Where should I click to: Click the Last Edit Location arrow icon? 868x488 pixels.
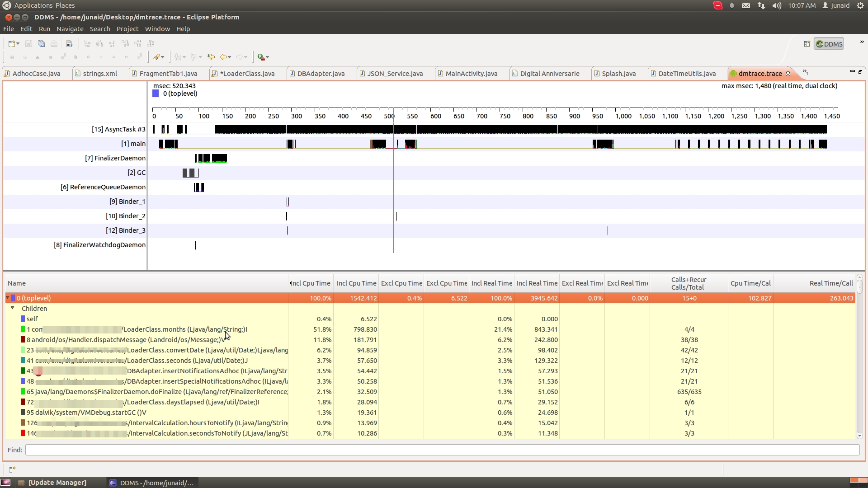(x=211, y=57)
